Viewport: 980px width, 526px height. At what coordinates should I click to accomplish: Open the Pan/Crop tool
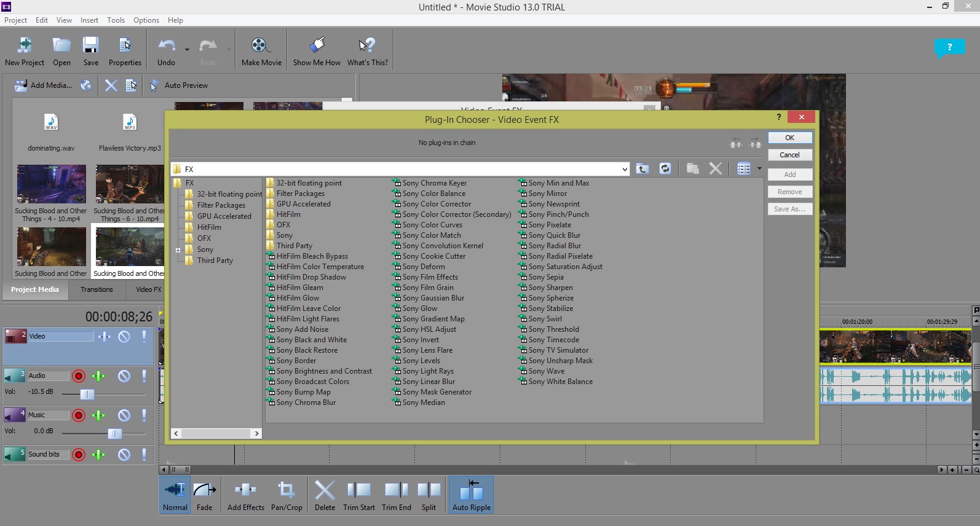click(x=286, y=495)
